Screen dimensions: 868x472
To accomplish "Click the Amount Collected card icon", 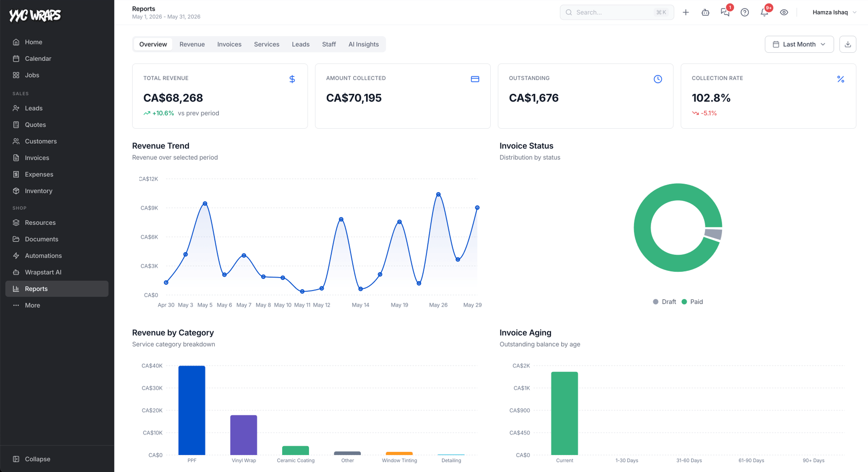I will click(x=475, y=79).
